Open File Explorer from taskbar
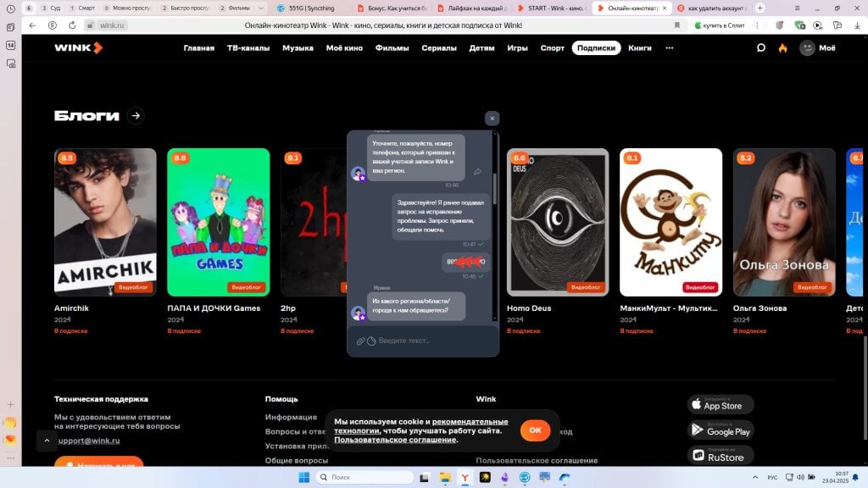Image resolution: width=868 pixels, height=488 pixels. 444,478
